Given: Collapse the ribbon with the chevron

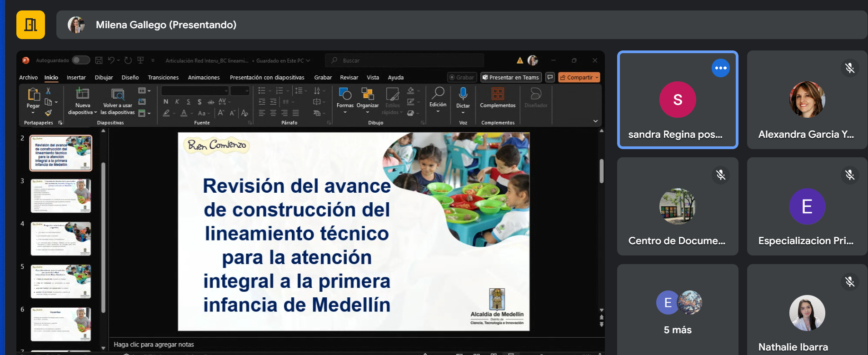Looking at the screenshot, I should point(595,121).
